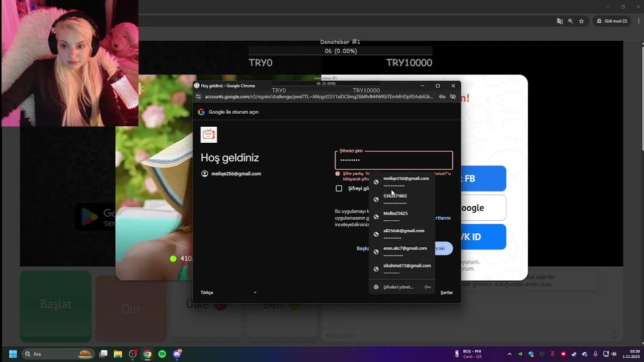Open the BOS - PHI NBA score widget

(469, 354)
